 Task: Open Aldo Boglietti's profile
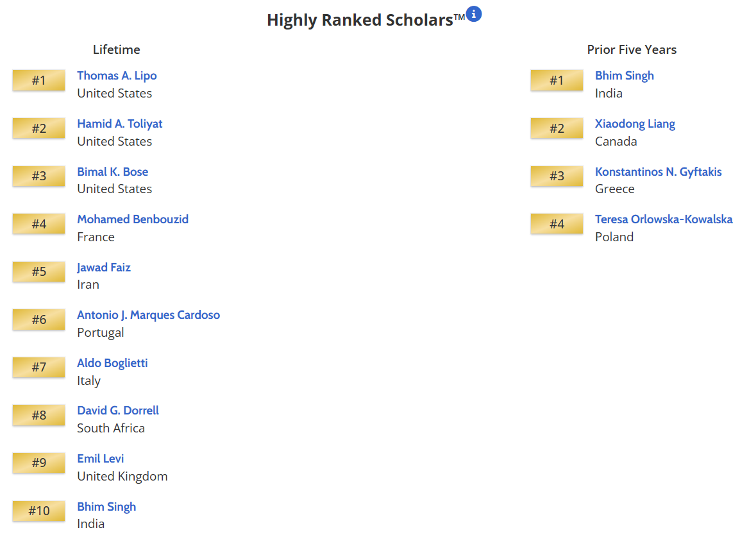[112, 363]
